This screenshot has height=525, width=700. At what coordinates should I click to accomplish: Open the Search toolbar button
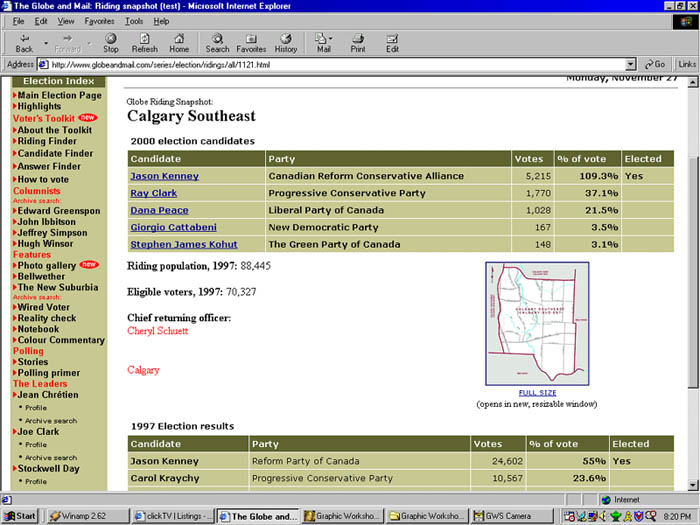tap(217, 43)
